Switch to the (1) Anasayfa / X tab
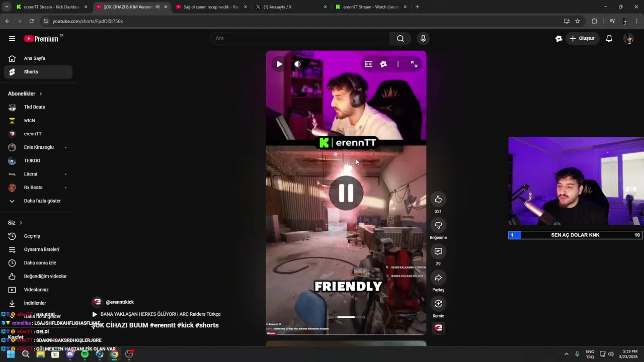The image size is (644, 362). (291, 7)
